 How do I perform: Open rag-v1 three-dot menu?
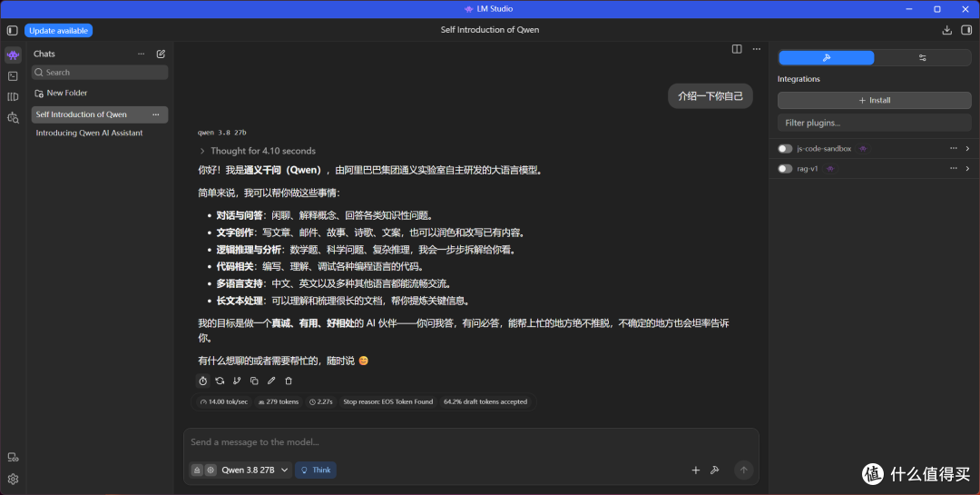[953, 169]
